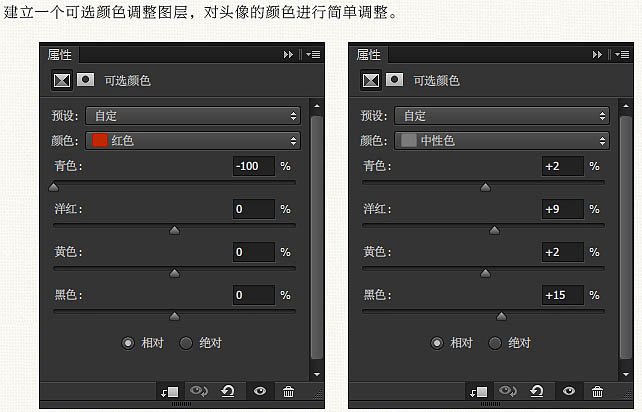
Task: Click reset-to-defaults icon in the red (红色) panel
Action: coord(229,392)
